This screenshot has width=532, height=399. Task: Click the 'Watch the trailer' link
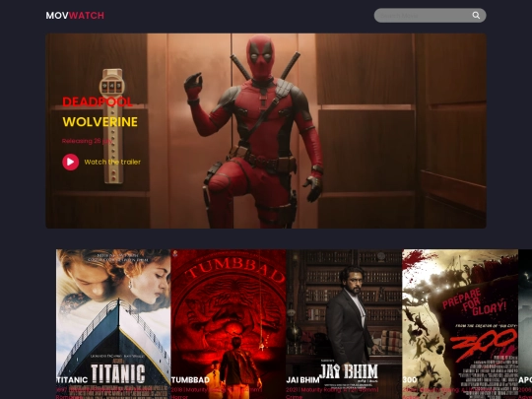(x=112, y=162)
